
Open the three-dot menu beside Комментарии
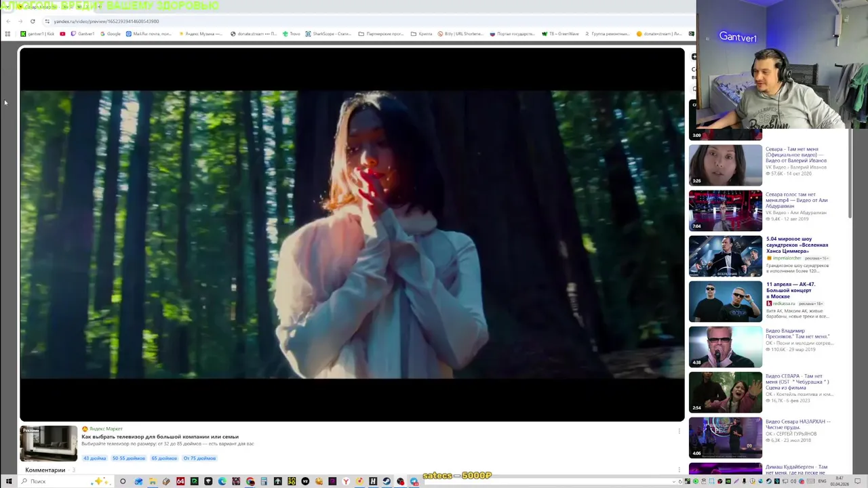[x=679, y=470]
